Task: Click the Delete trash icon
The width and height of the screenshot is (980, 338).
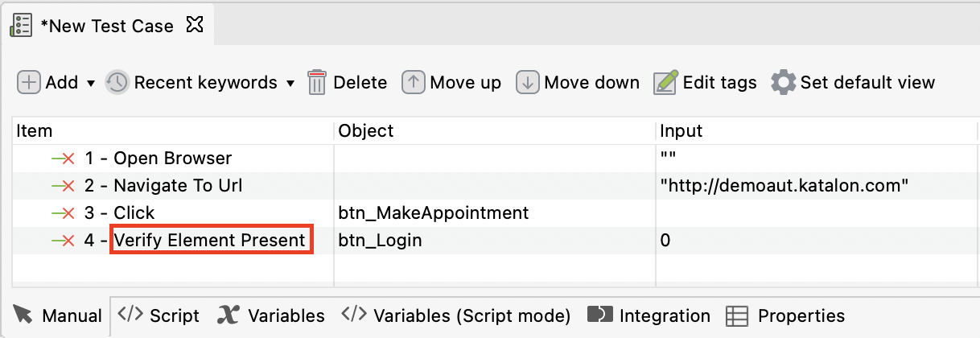Action: pos(317,83)
